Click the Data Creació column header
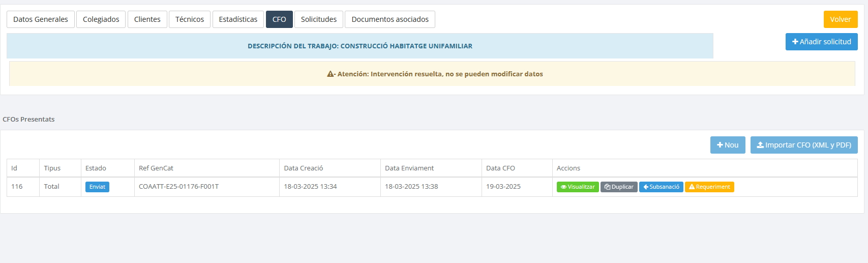The image size is (868, 263). (x=303, y=168)
